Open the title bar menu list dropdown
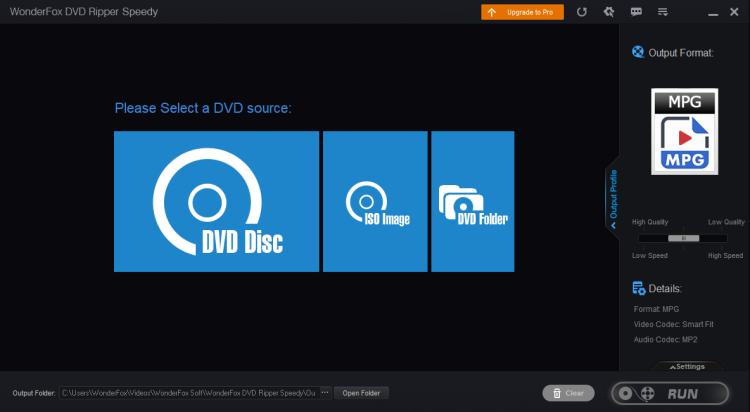 [663, 12]
